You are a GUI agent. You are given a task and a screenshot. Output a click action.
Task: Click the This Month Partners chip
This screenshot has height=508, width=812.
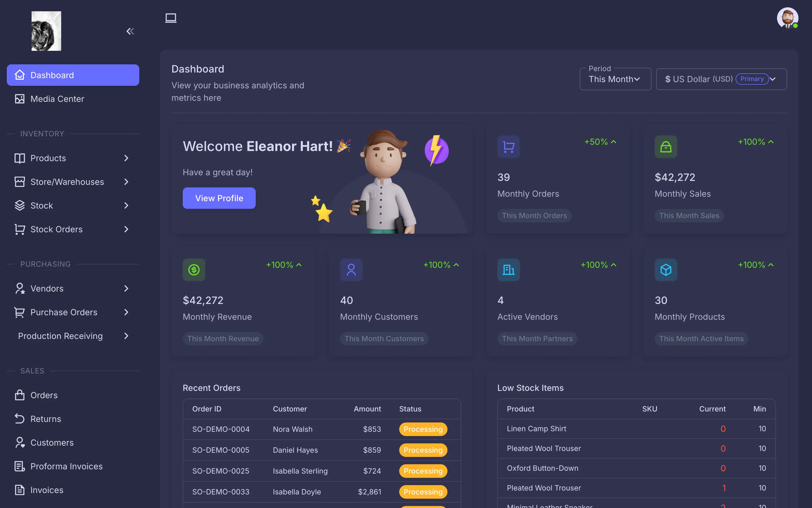pyautogui.click(x=537, y=339)
